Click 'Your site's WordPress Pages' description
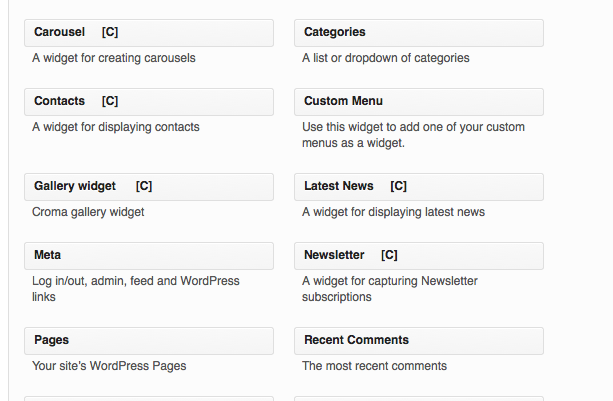Screen dimensions: 613x401 pos(109,366)
